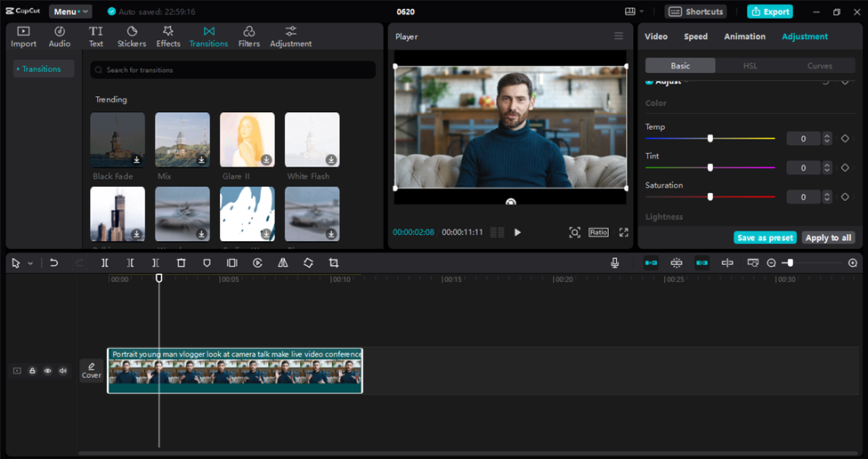Viewport: 868px width, 459px height.
Task: Open the aspect Ratio selector
Action: pyautogui.click(x=598, y=232)
